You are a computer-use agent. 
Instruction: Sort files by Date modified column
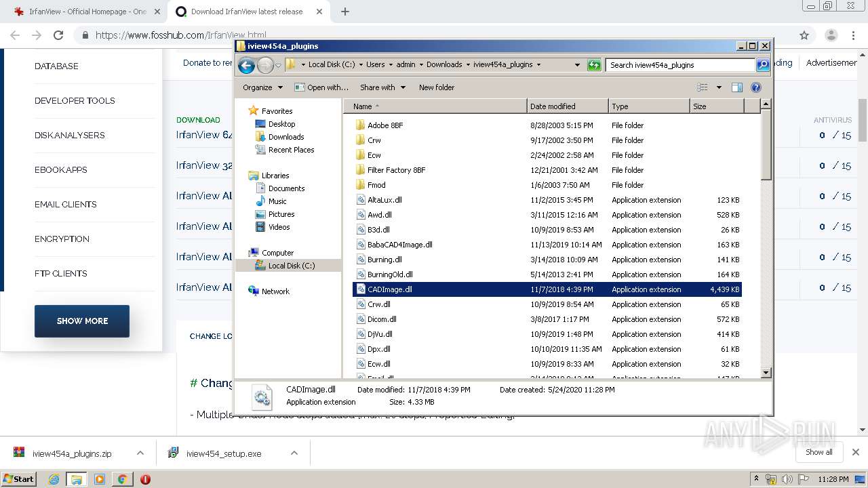click(x=568, y=106)
